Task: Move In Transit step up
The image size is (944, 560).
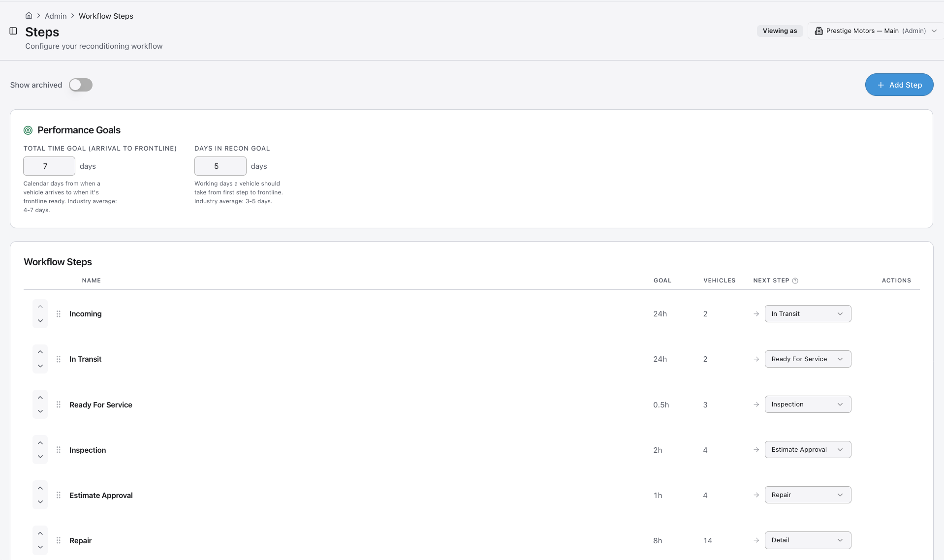Action: pos(40,352)
